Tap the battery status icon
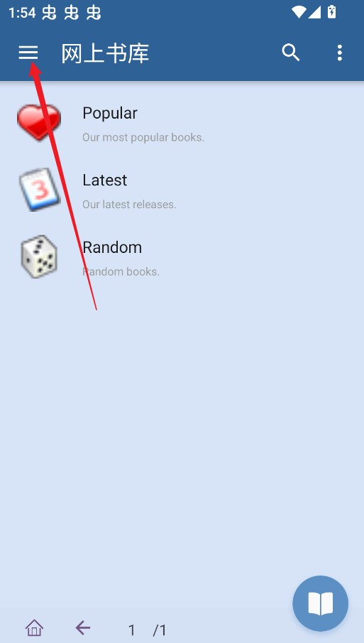 331,12
